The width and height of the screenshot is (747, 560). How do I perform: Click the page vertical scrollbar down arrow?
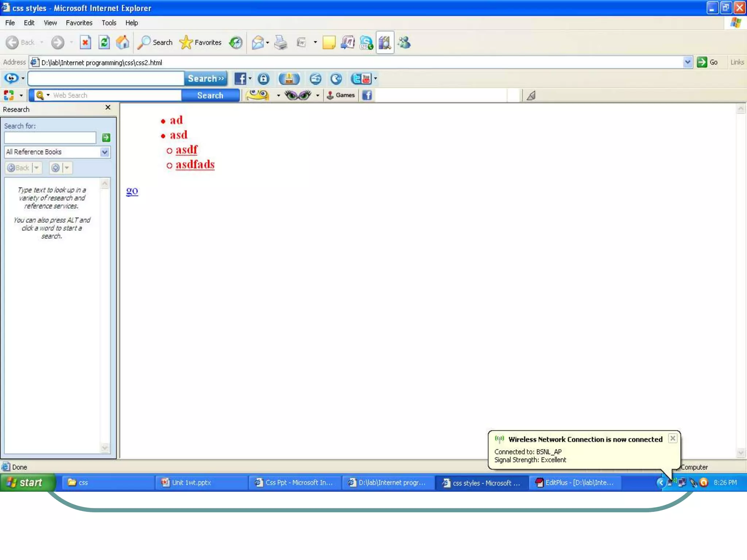click(x=740, y=452)
